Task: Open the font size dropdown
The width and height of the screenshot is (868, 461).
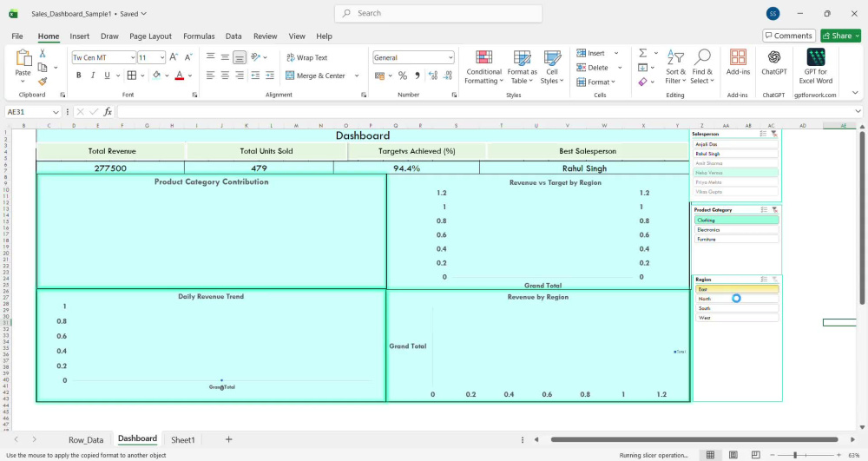Action: [162, 57]
